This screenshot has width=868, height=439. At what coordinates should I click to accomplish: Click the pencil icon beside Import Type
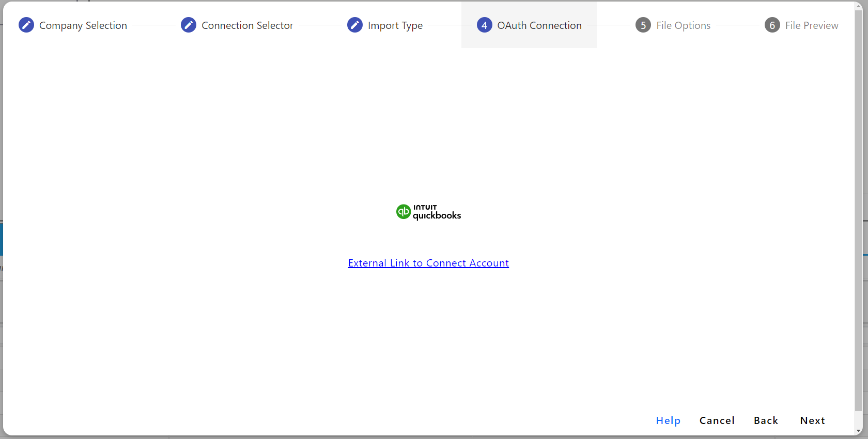click(355, 25)
